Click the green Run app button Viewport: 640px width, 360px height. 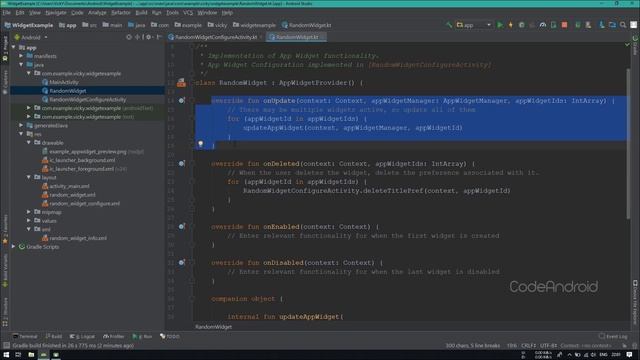click(500, 25)
